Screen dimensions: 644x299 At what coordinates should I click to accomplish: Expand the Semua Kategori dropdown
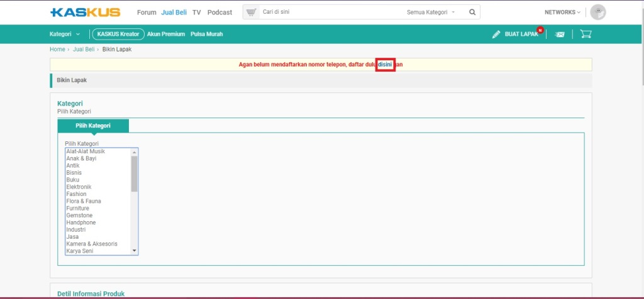coord(431,13)
